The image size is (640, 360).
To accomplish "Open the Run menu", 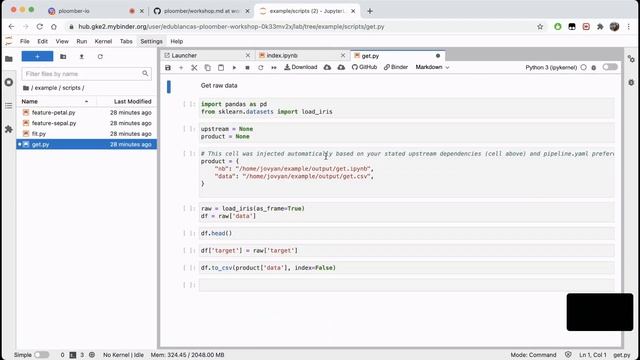I will coord(82,41).
